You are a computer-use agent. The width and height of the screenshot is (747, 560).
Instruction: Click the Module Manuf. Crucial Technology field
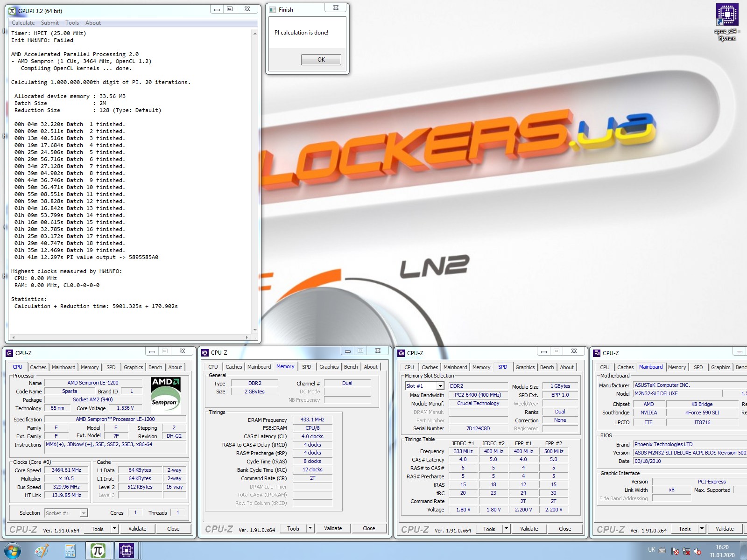[x=478, y=403]
